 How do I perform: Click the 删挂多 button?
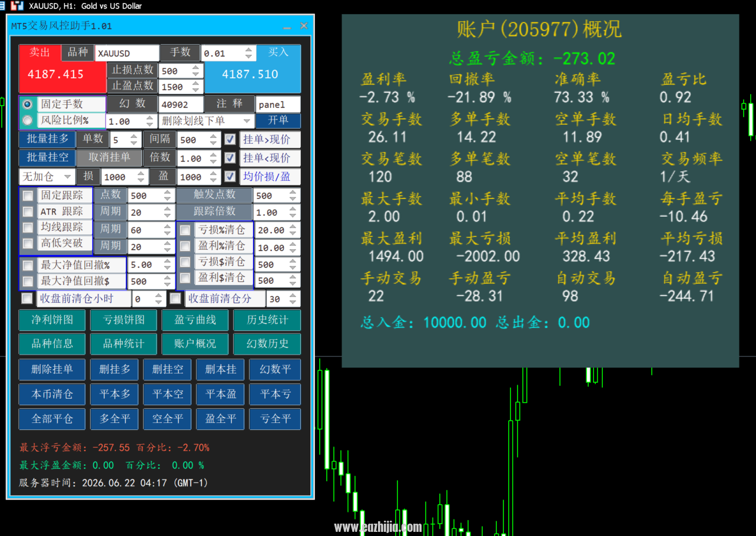pyautogui.click(x=115, y=370)
